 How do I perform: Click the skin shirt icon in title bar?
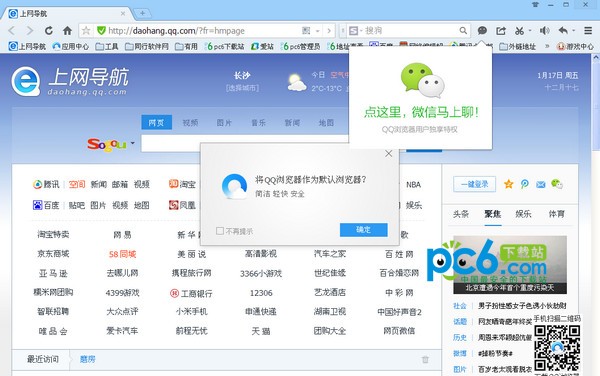click(x=535, y=5)
